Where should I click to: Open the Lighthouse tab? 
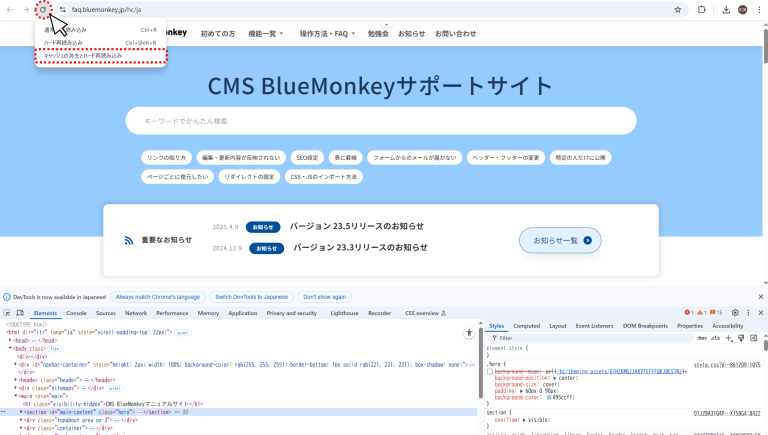point(344,313)
